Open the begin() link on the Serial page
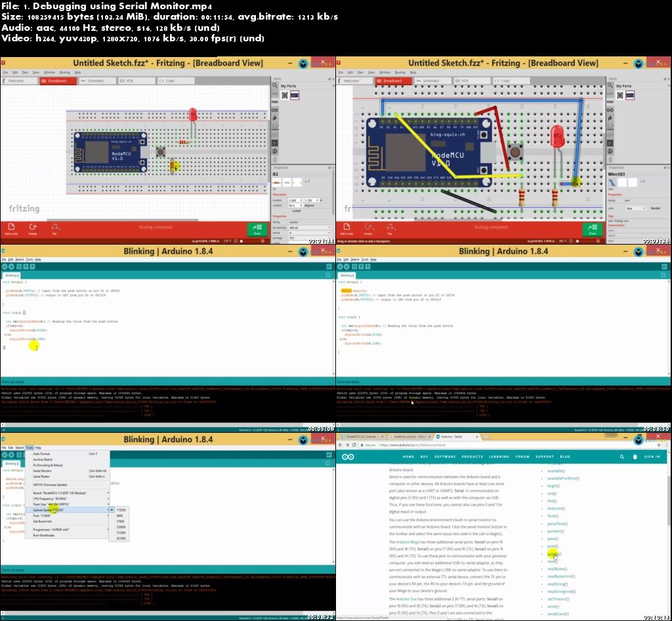 [553, 486]
